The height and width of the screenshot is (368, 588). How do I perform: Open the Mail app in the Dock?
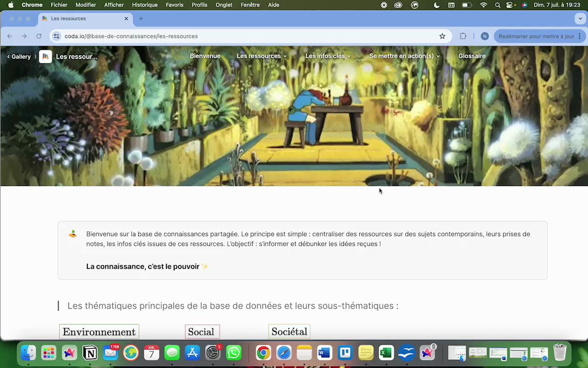[111, 353]
